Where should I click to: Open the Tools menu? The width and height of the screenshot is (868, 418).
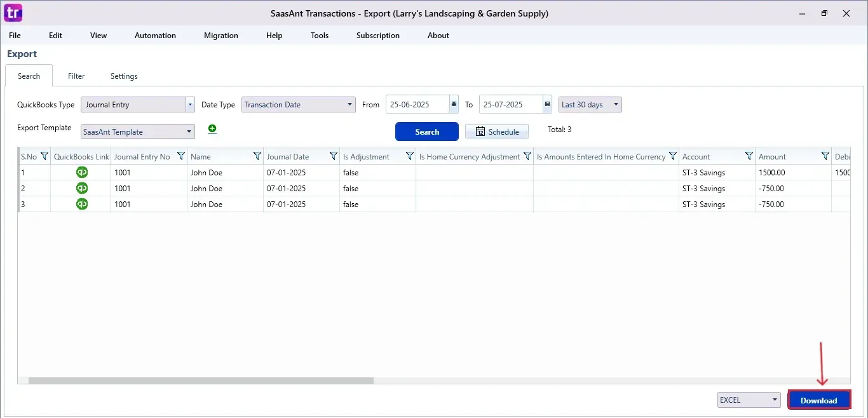(x=320, y=36)
